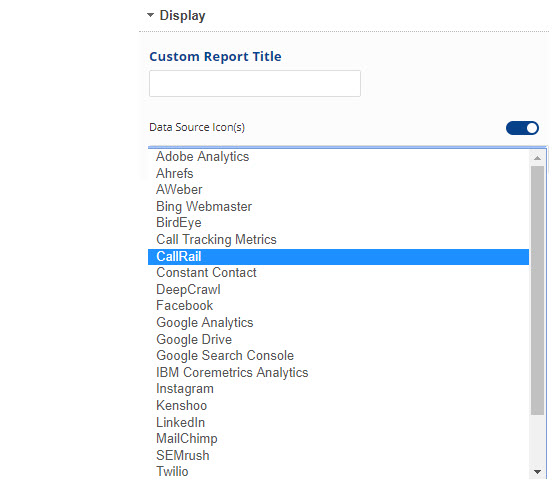This screenshot has height=501, width=556.
Task: Select Ahrefs in the data source list
Action: [338, 173]
